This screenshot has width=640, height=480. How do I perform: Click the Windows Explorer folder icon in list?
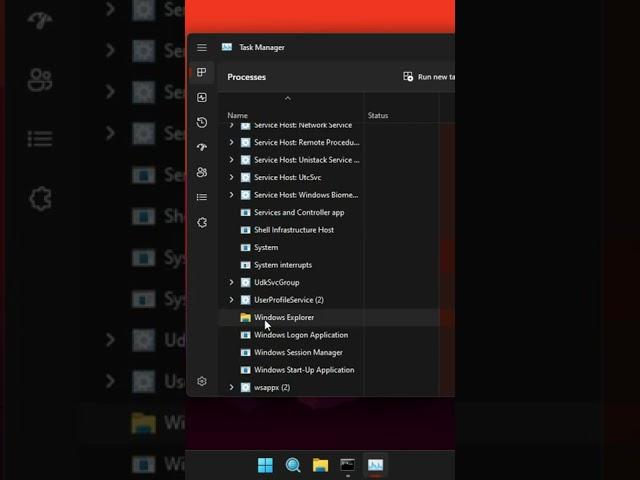click(x=245, y=318)
